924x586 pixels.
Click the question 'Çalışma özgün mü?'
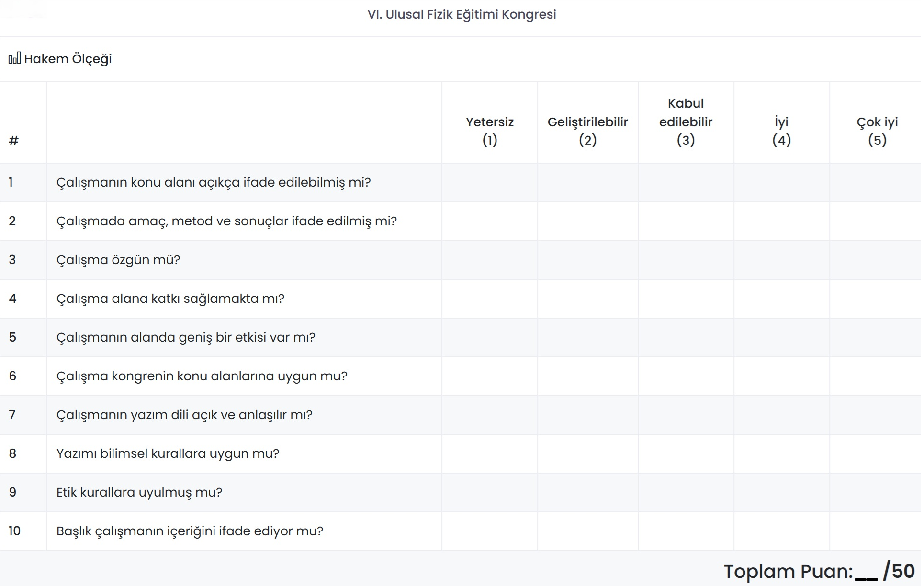[x=118, y=260]
